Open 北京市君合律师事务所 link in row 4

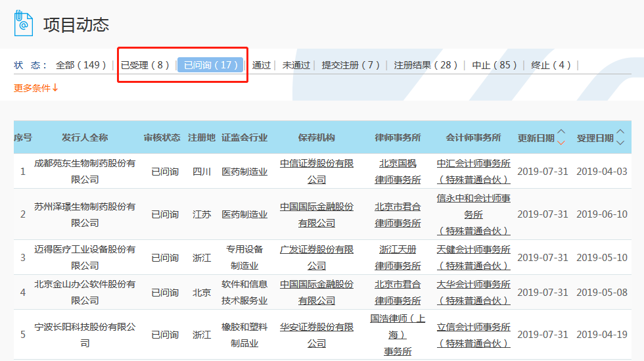pos(398,293)
